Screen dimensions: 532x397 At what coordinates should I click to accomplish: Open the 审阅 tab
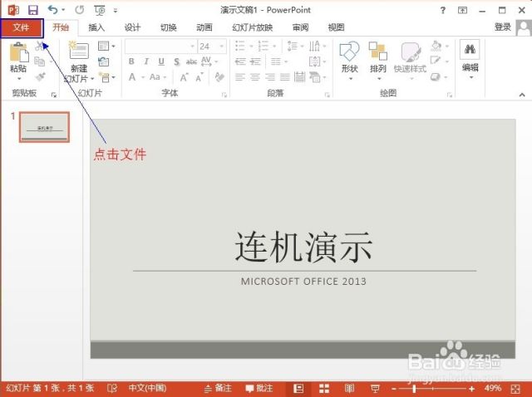coord(300,27)
